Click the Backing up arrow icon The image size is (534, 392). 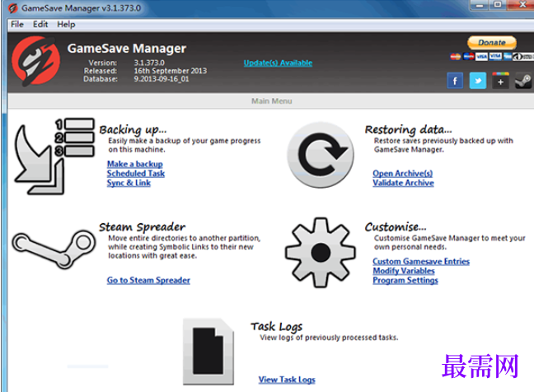tap(54, 156)
